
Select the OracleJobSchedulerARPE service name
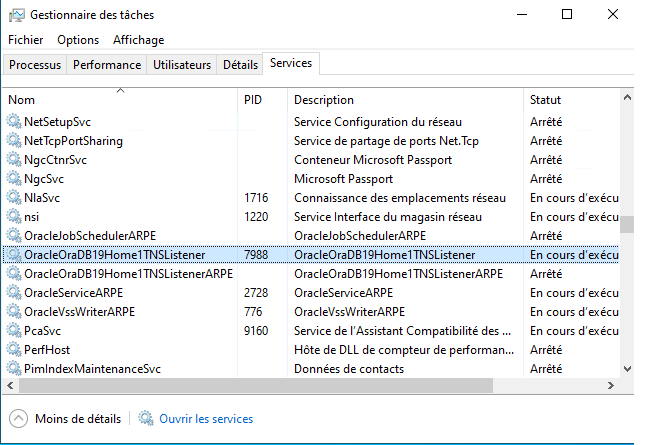(x=90, y=236)
